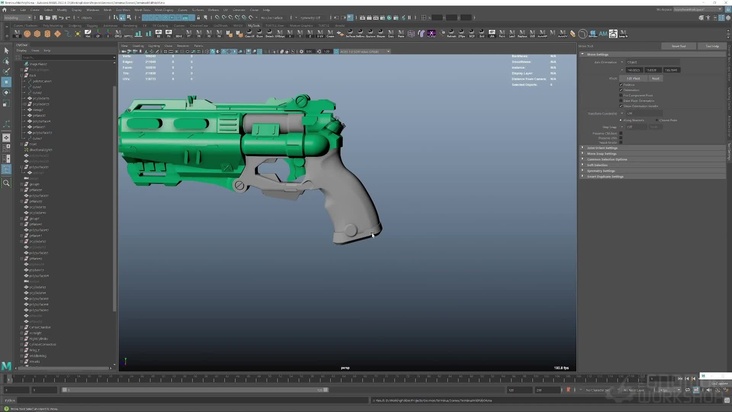
Task: Choose the Lasso select tool
Action: 6,61
